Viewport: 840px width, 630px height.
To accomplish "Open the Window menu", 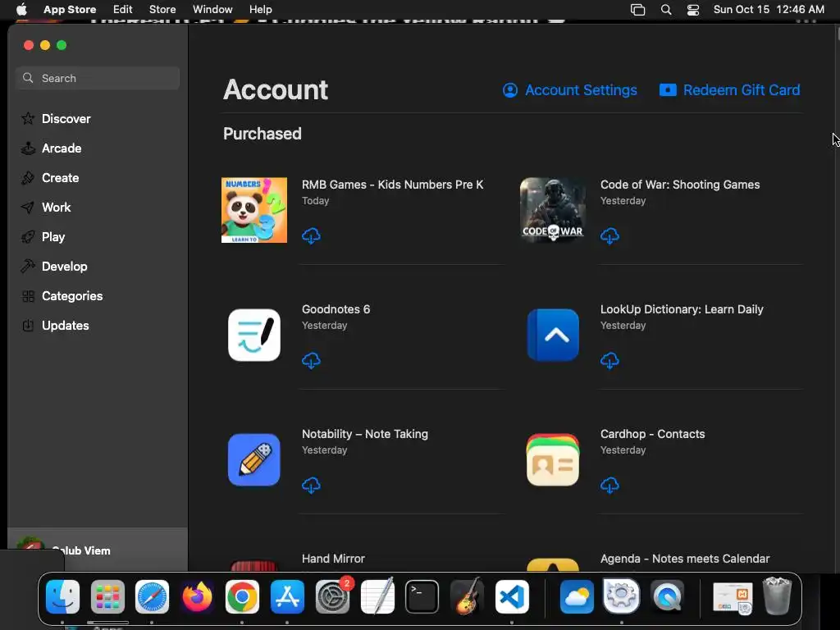I will click(x=212, y=10).
